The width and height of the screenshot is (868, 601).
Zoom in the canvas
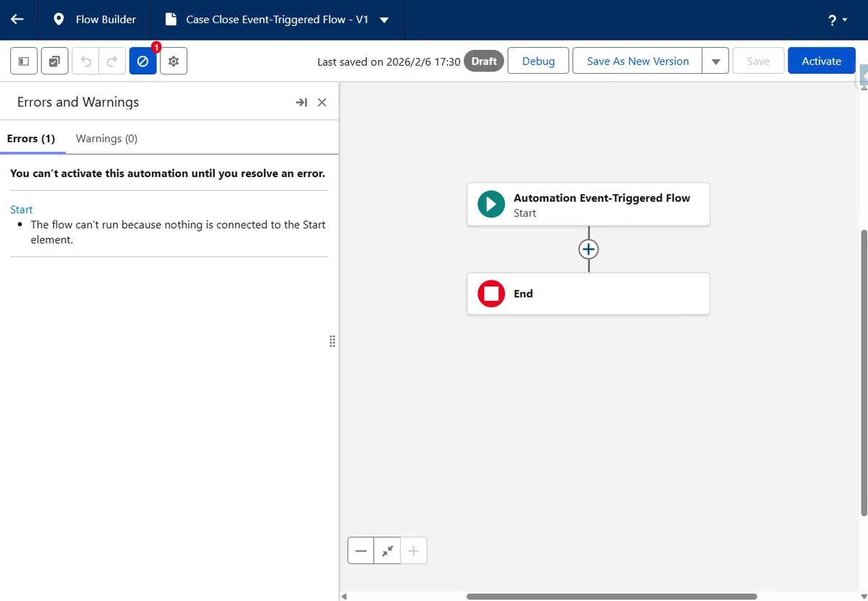coord(414,550)
